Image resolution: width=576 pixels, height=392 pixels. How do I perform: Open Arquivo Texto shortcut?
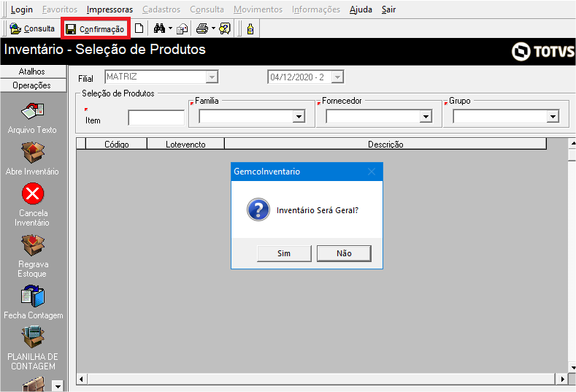[32, 118]
